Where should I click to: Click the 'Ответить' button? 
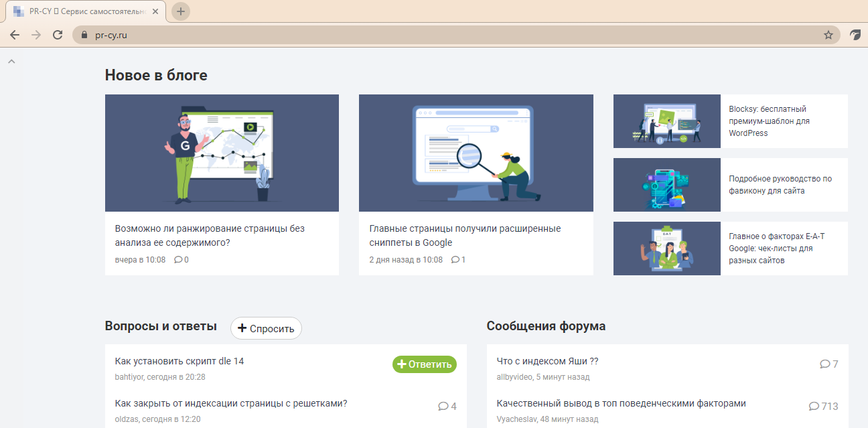click(424, 364)
